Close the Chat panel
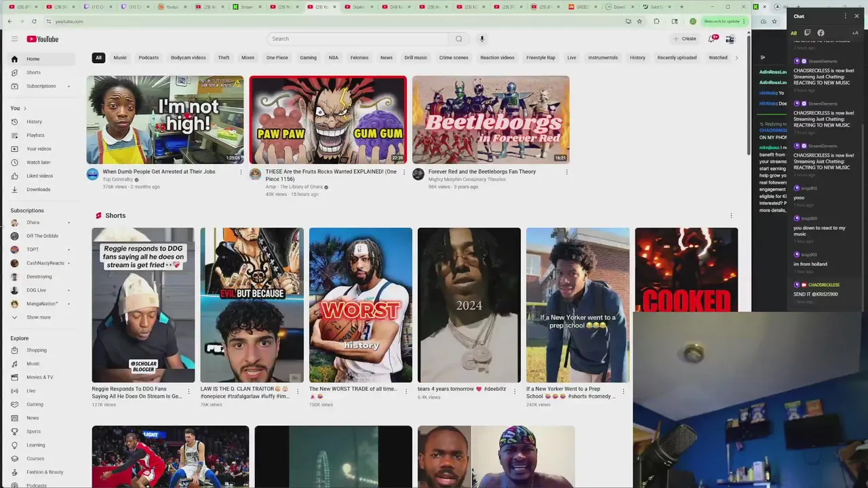 click(x=856, y=16)
